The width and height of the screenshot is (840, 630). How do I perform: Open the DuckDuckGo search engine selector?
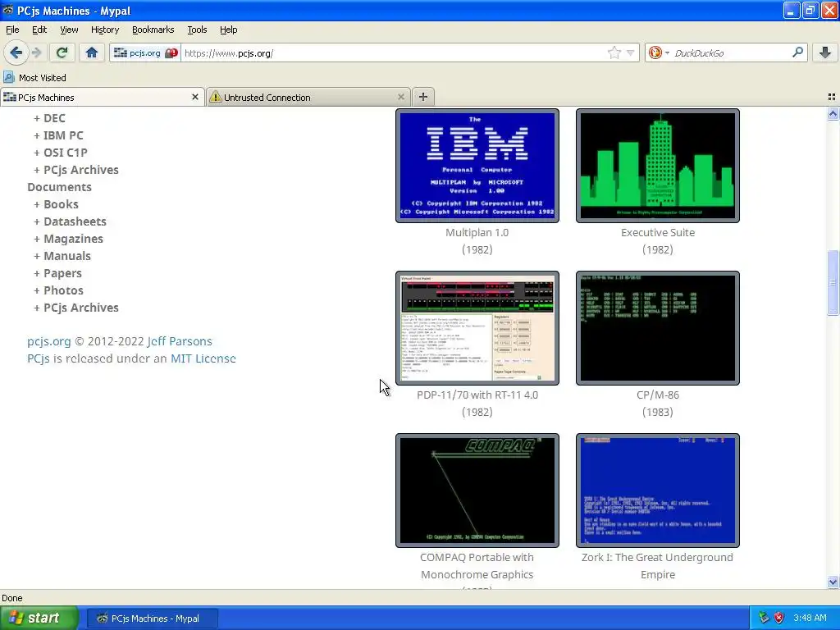pos(659,53)
